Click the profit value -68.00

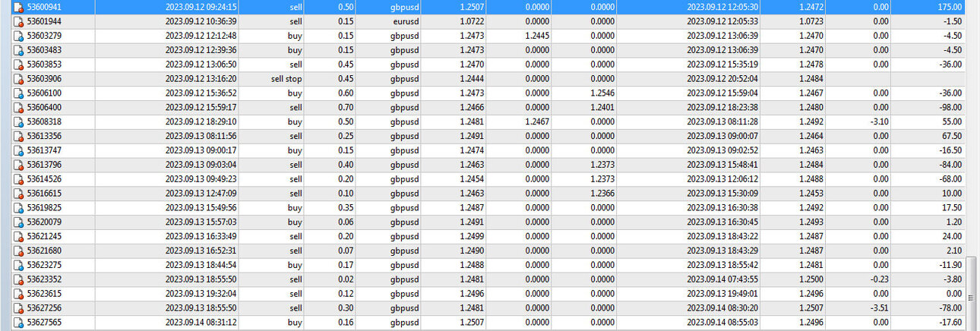(949, 179)
